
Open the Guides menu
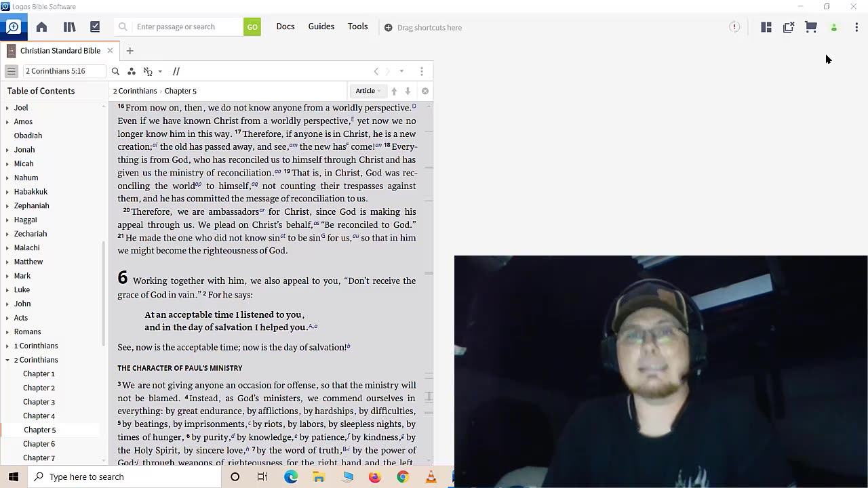tap(321, 26)
